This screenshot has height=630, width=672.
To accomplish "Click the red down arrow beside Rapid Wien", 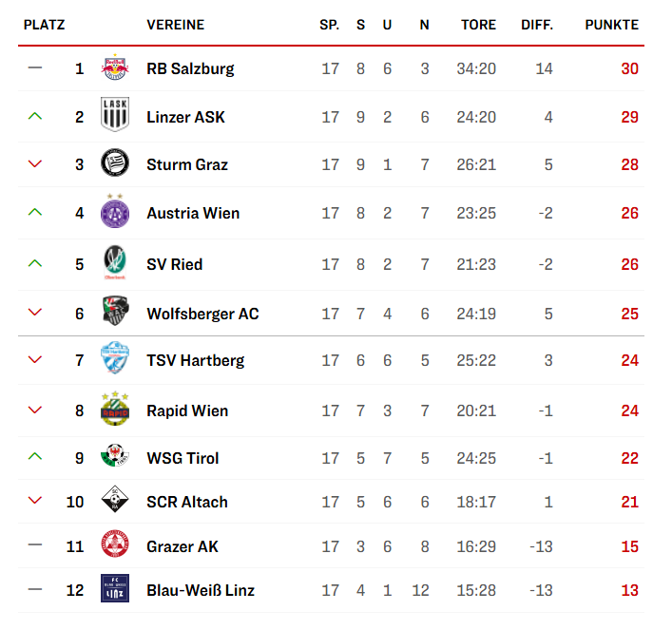I will click(35, 410).
